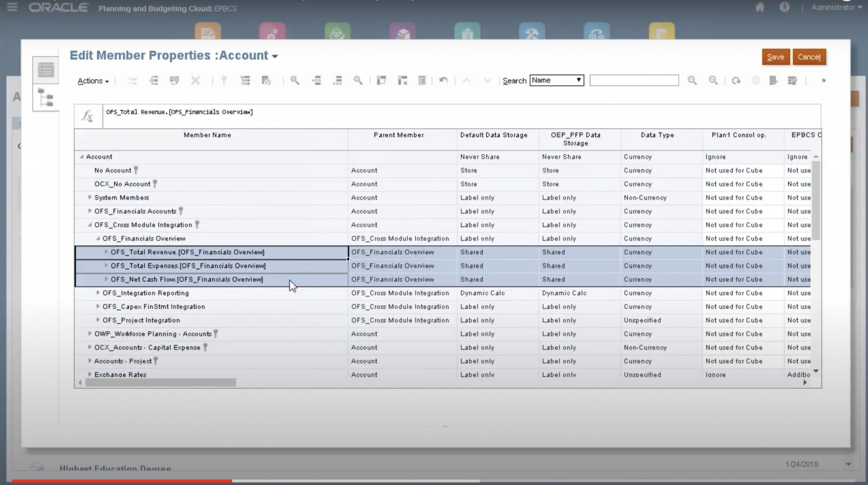Open the Administrator user menu
The image size is (868, 485).
tap(834, 7)
